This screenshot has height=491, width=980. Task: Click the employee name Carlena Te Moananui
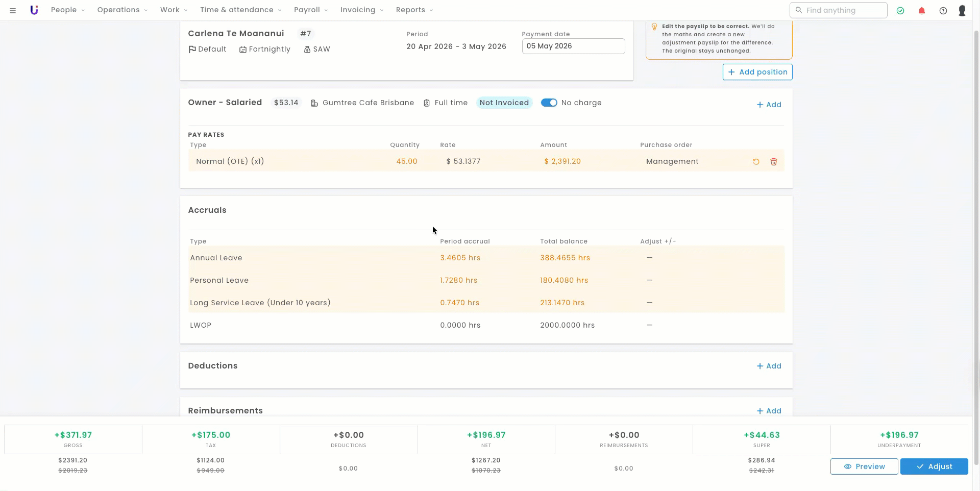click(236, 34)
